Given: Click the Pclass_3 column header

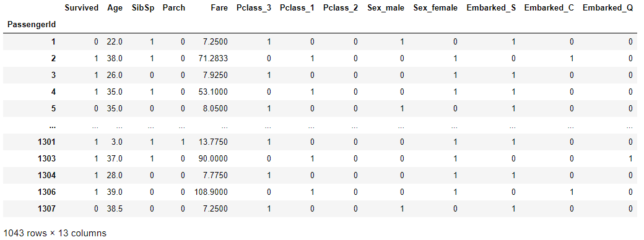Looking at the screenshot, I should coord(254,8).
